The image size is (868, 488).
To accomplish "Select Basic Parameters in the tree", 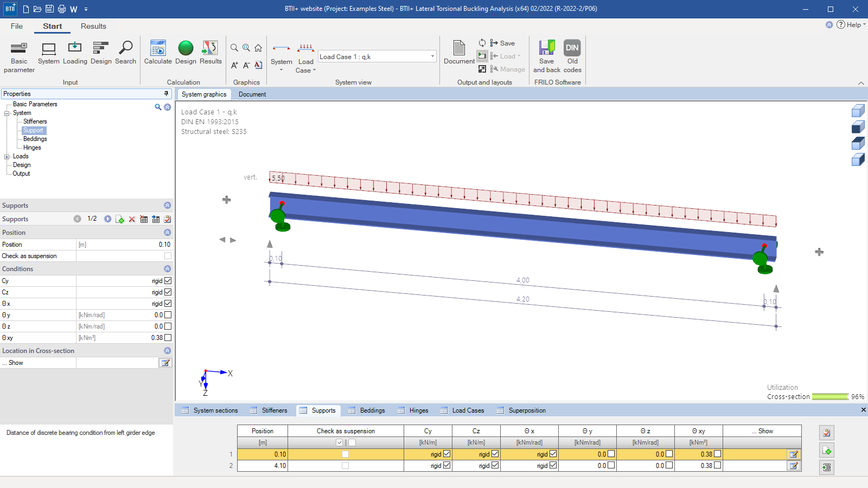I will point(35,104).
